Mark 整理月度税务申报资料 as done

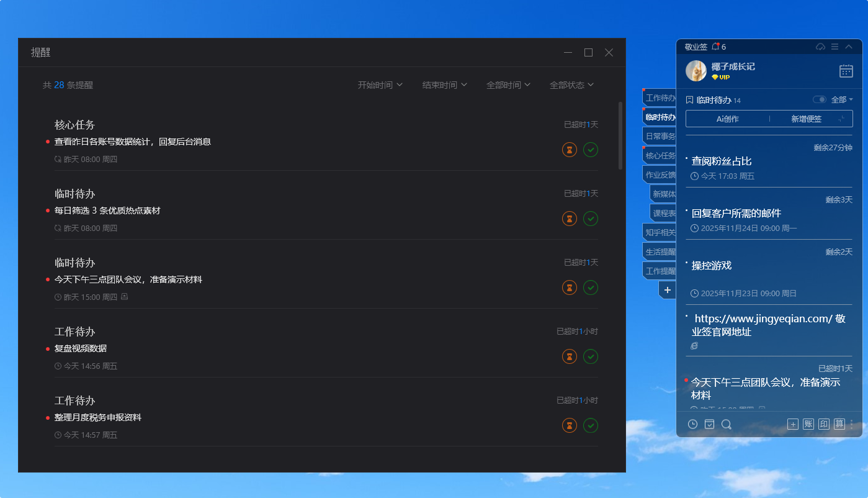point(591,425)
